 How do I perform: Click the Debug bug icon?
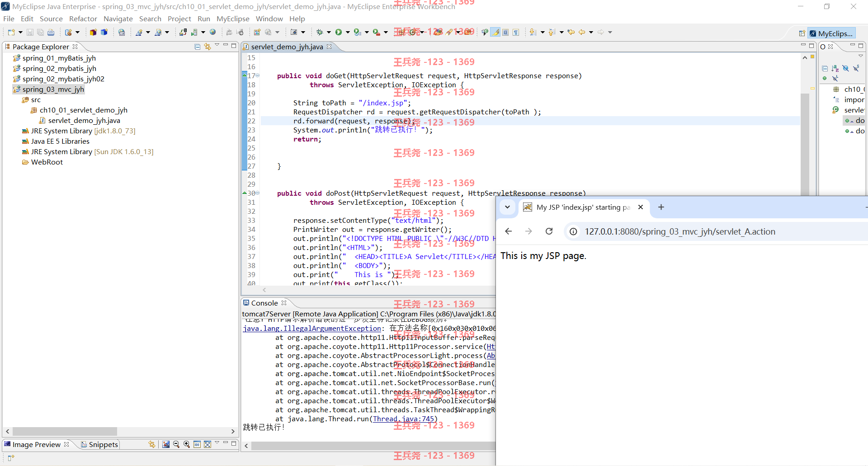320,32
